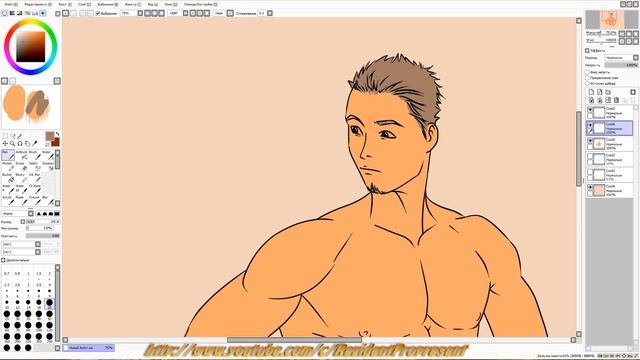Activate the eyedropper color picker tool

(35, 144)
